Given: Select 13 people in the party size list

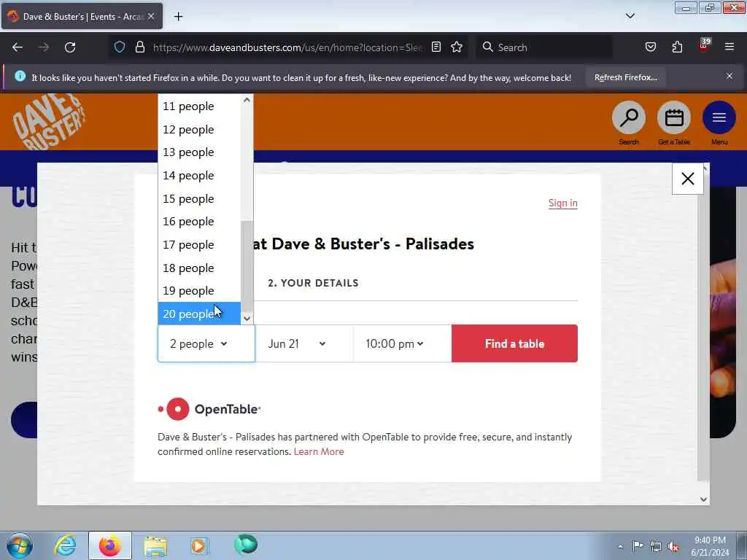Looking at the screenshot, I should click(x=199, y=152).
